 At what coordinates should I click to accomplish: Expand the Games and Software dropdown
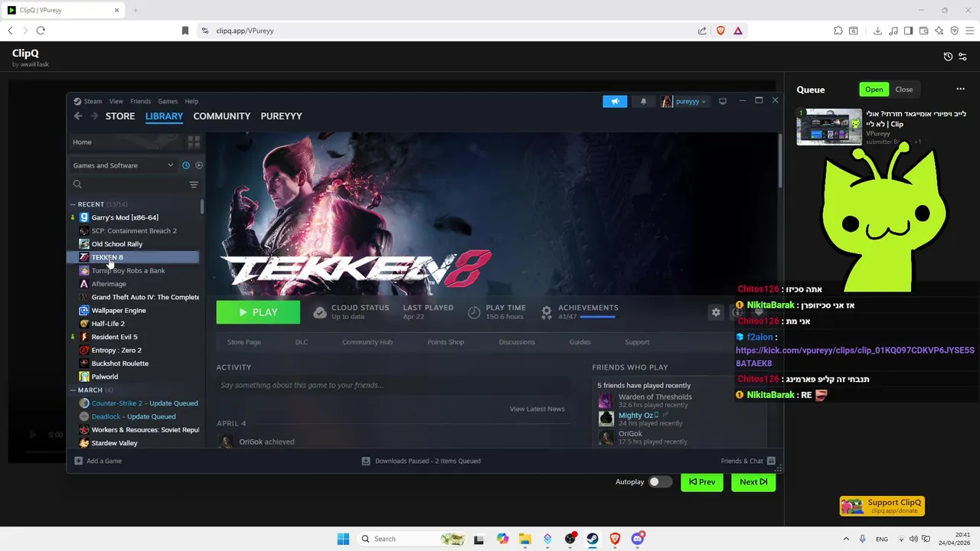pos(123,165)
